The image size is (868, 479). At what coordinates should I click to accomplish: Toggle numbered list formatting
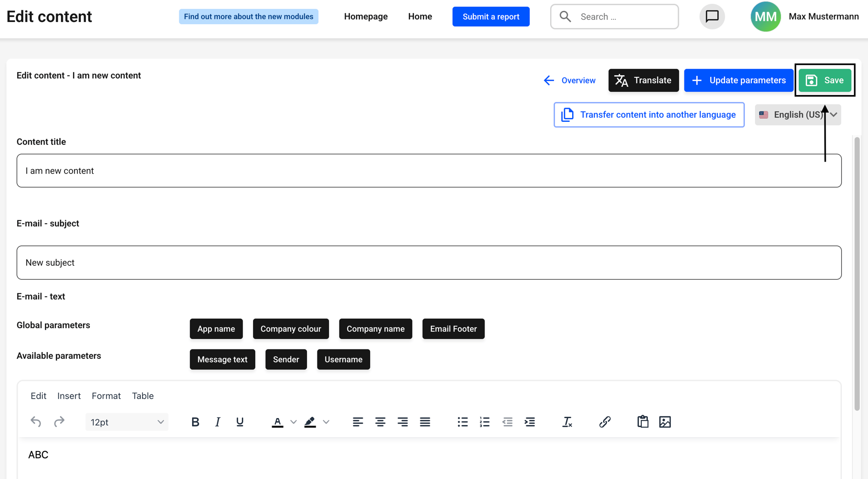click(x=485, y=422)
